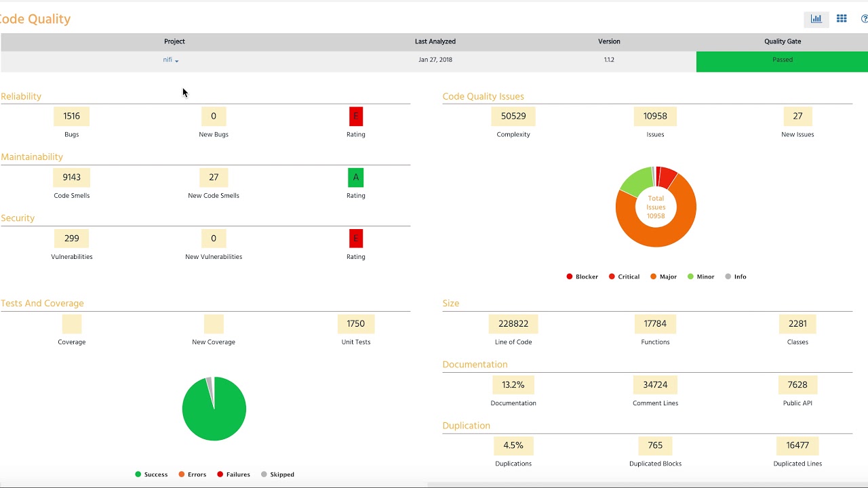
Task: Switch to the chart view icon
Action: (816, 19)
